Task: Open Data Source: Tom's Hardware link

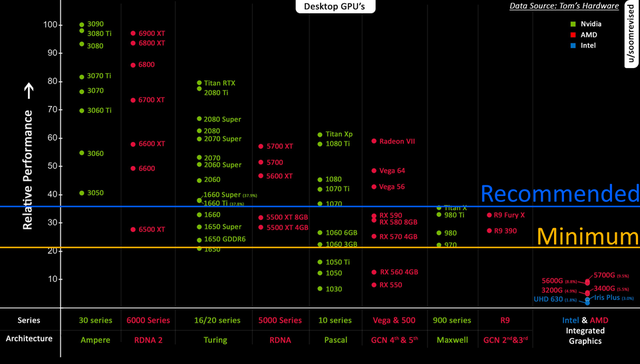Action: click(x=564, y=6)
